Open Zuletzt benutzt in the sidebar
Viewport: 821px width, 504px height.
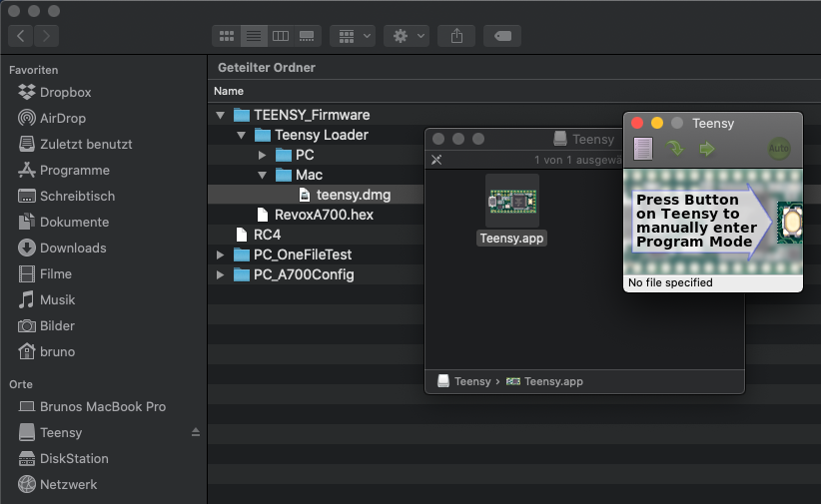tap(75, 144)
